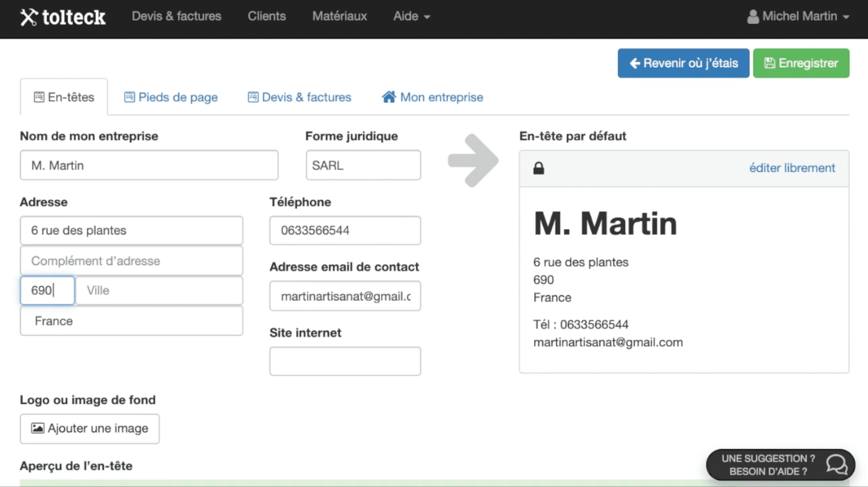Click the France country field
The height and width of the screenshot is (487, 868).
point(132,321)
